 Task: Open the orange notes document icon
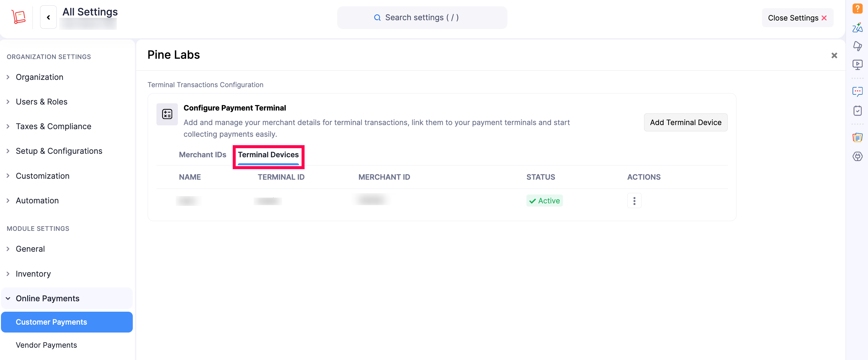click(x=857, y=137)
